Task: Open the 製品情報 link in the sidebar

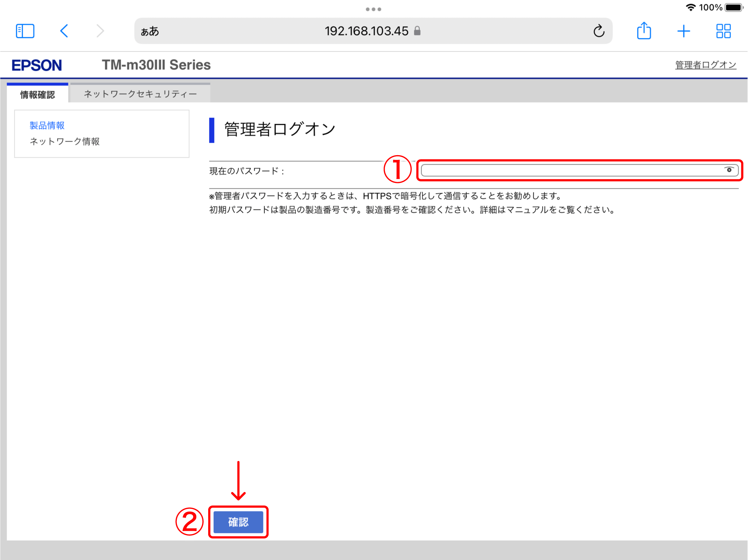Action: (x=47, y=126)
